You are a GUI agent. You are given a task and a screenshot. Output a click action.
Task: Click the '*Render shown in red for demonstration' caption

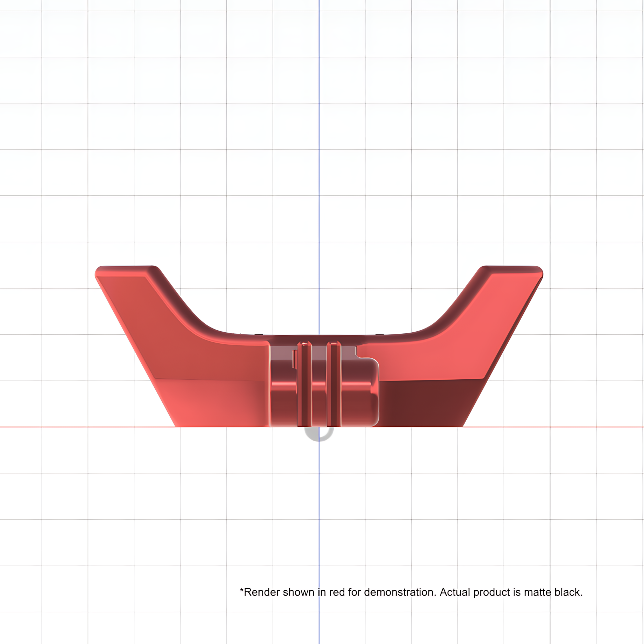[x=411, y=592]
